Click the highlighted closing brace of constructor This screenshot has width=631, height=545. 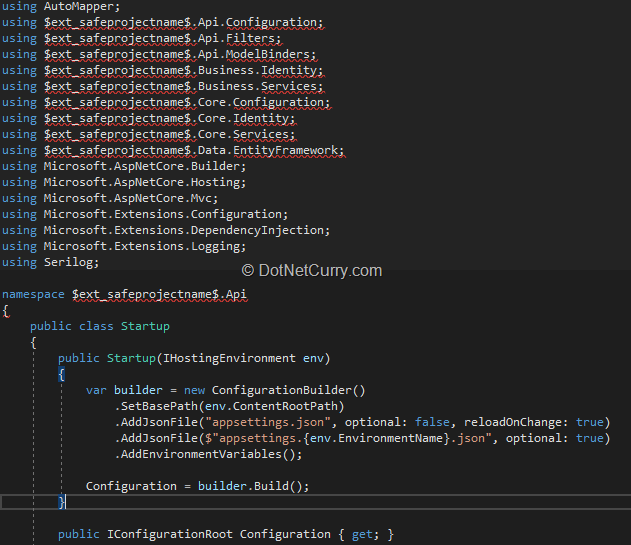click(x=61, y=502)
